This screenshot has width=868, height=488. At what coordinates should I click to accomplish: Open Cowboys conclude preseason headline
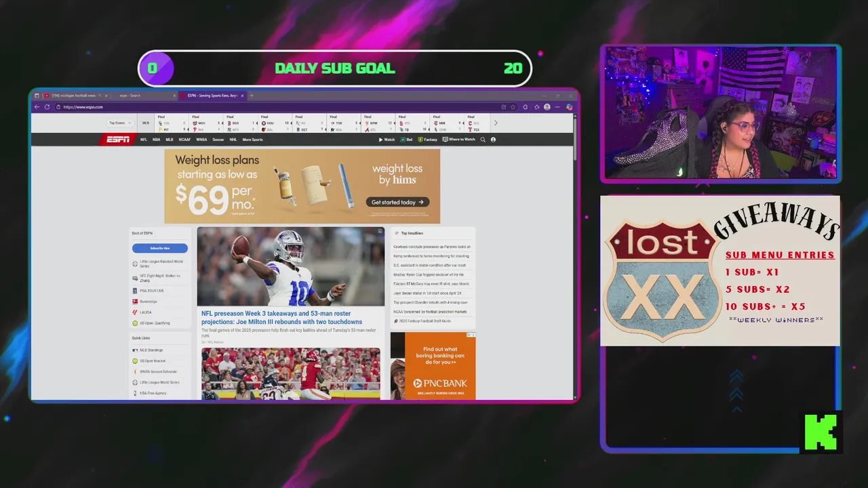click(x=432, y=247)
